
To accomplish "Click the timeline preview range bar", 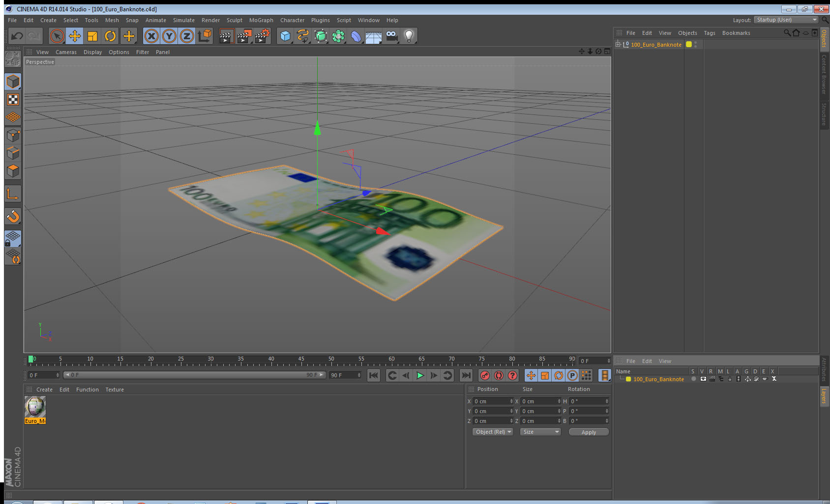I will 195,375.
